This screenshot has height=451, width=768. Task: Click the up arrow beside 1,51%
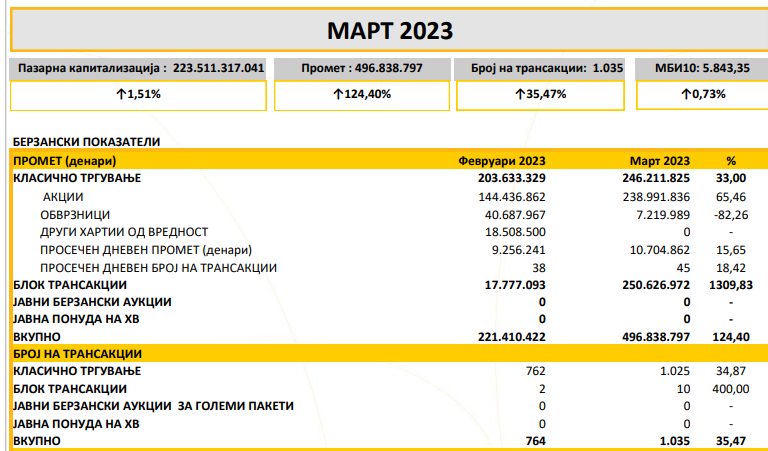tap(120, 95)
